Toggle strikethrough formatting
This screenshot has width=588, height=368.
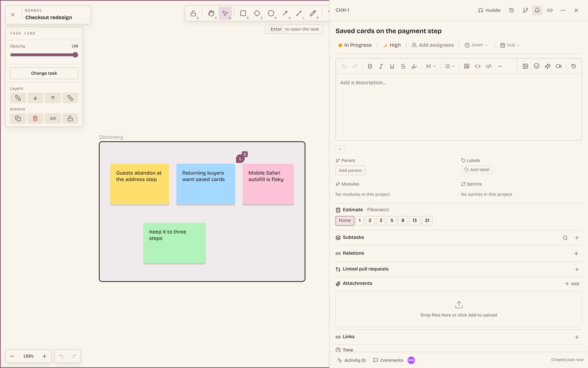[x=403, y=66]
